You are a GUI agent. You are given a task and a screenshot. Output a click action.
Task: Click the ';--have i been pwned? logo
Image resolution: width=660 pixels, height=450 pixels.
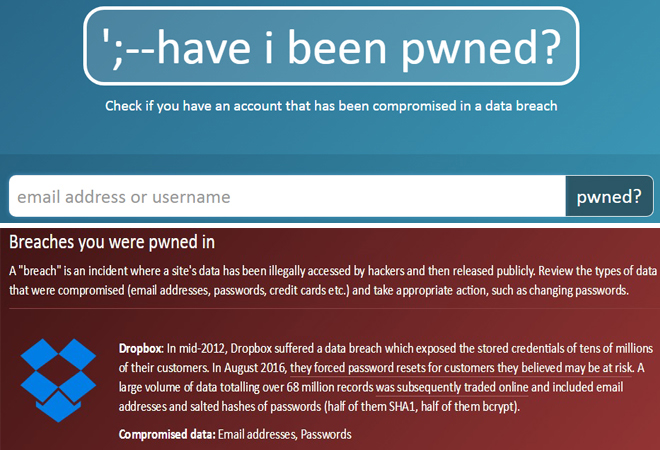click(x=330, y=45)
